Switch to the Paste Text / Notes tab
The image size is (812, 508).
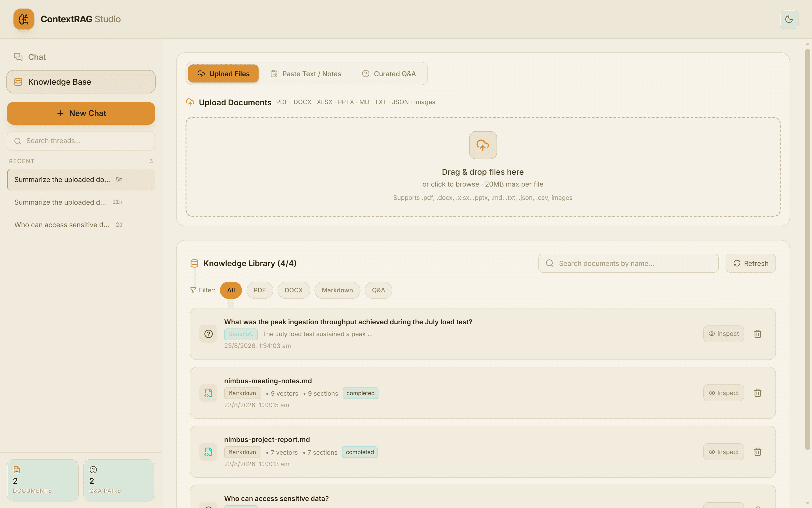pyautogui.click(x=306, y=74)
